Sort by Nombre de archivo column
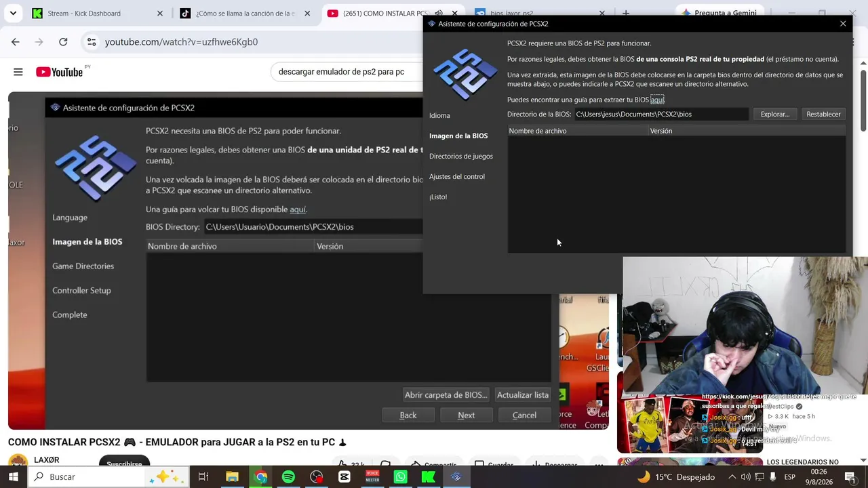 click(578, 131)
